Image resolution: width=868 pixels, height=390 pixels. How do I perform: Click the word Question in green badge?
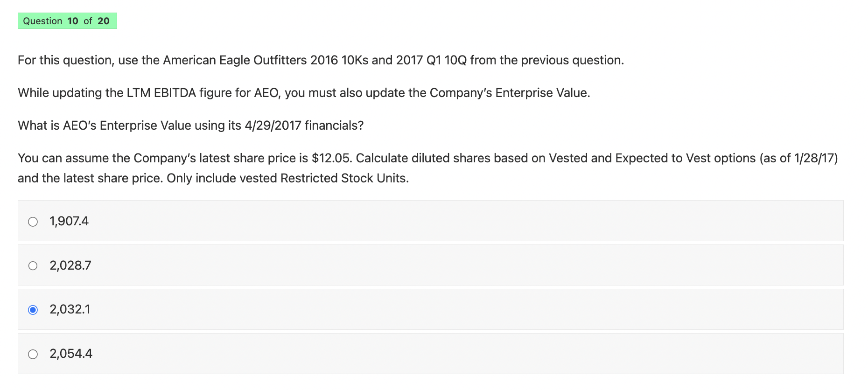pos(42,21)
